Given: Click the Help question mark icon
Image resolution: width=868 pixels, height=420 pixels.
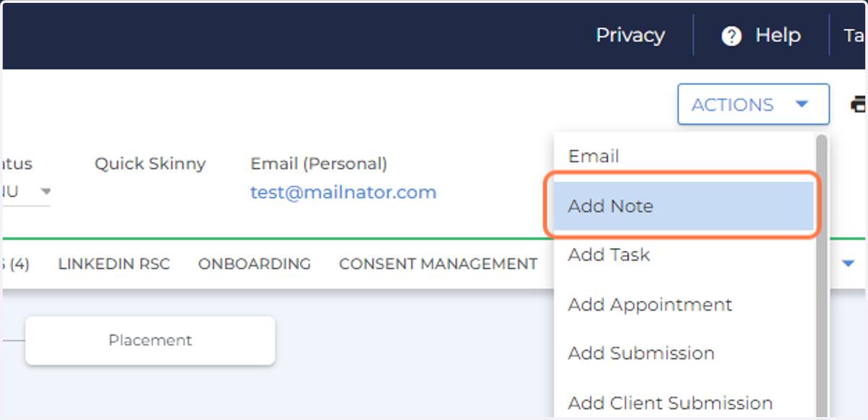Looking at the screenshot, I should [x=731, y=36].
